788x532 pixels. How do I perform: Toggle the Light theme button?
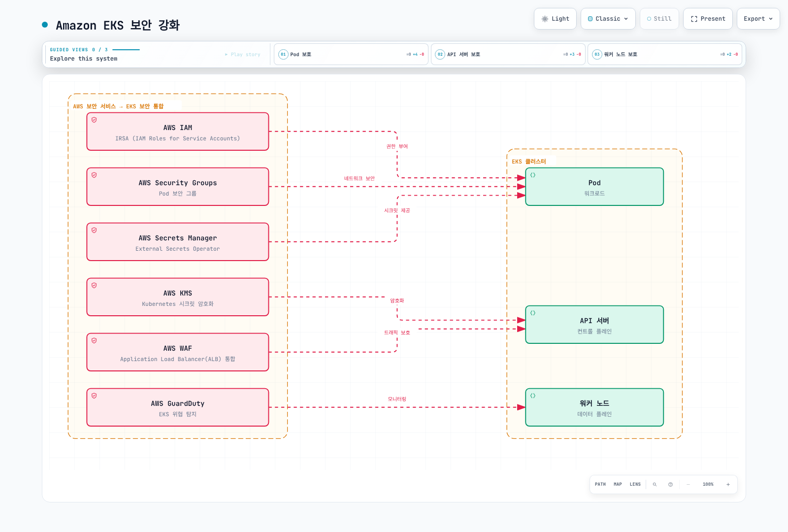click(555, 19)
